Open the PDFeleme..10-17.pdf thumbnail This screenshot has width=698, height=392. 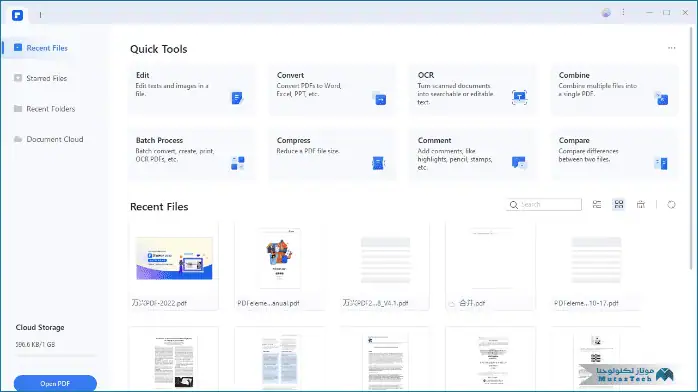(x=596, y=260)
